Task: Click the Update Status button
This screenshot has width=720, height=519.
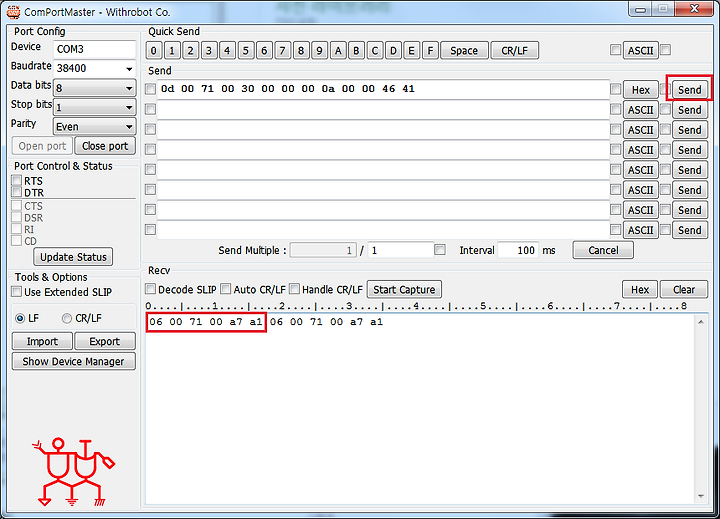Action: (73, 257)
